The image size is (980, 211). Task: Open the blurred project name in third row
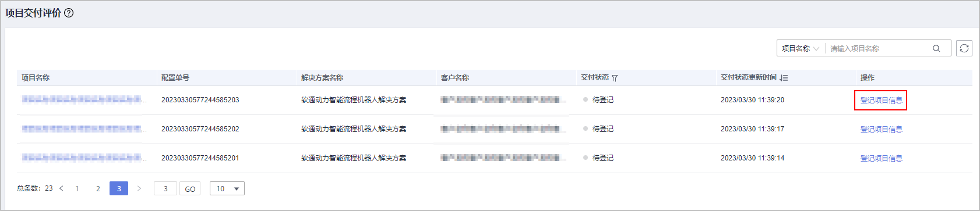click(84, 158)
